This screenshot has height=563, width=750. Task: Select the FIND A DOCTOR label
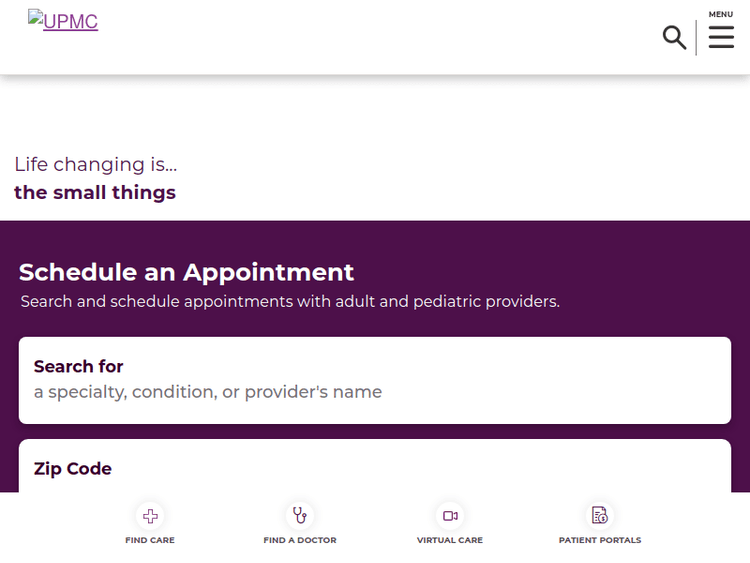point(300,540)
